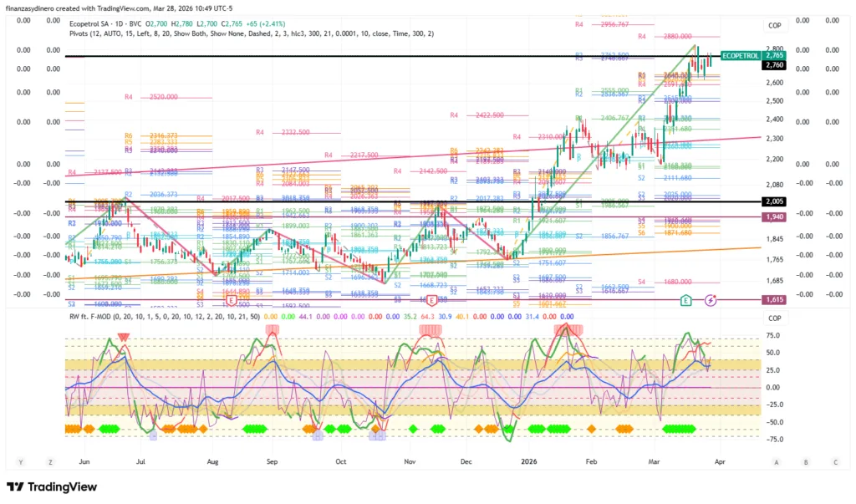
Task: Open the green earnings E marker in March
Action: (686, 299)
